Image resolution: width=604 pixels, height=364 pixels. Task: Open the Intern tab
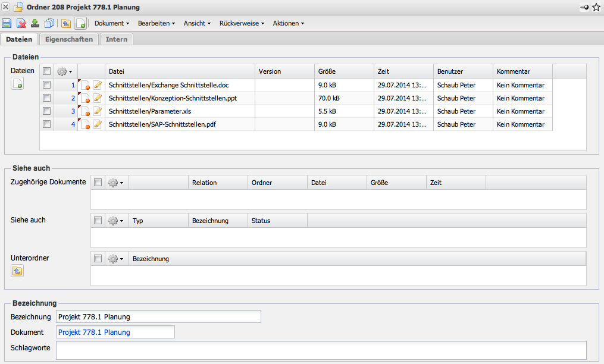pyautogui.click(x=116, y=39)
